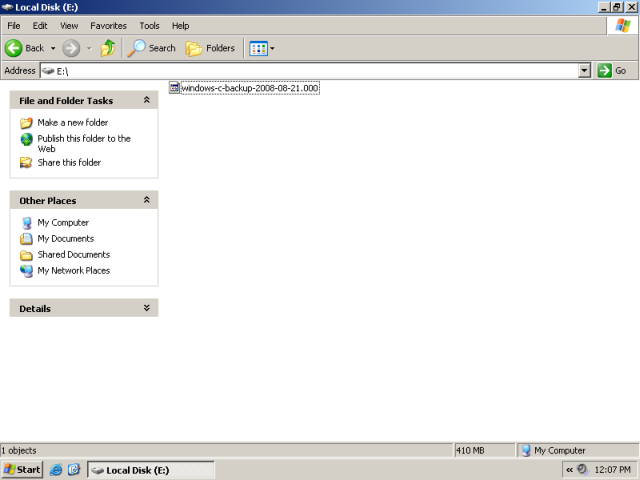Open My Network Places link
The width and height of the screenshot is (640, 480).
click(x=73, y=270)
